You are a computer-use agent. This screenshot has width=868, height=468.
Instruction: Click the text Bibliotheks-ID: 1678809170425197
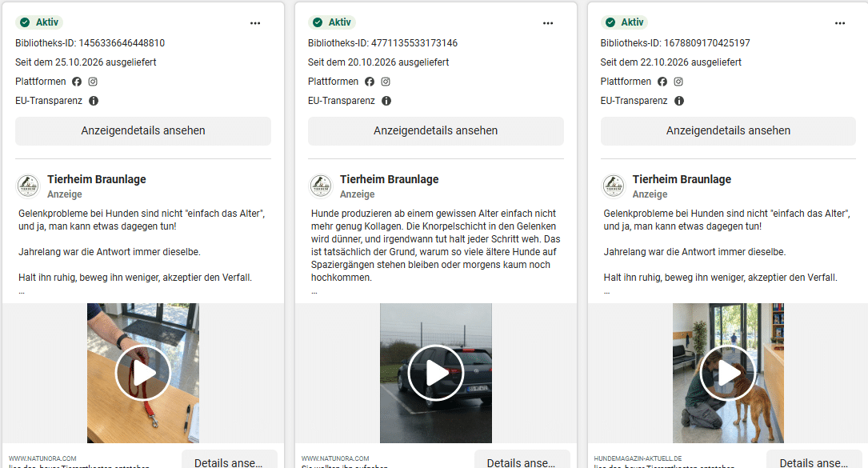(675, 42)
